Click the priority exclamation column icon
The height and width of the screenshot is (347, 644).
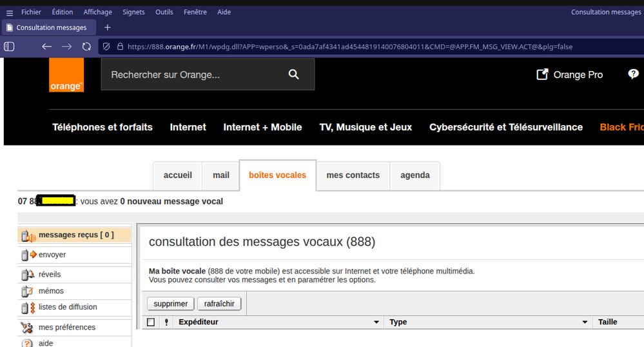[166, 322]
